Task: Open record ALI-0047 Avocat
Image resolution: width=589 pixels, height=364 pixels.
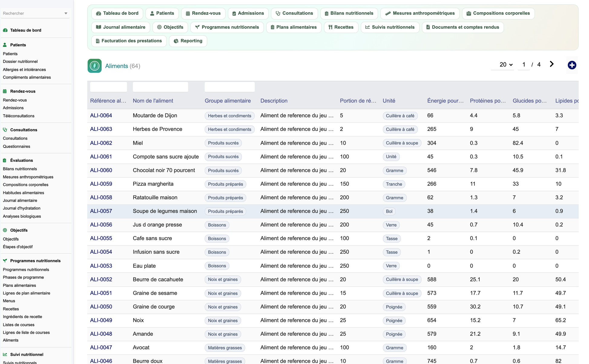Action: coord(101,347)
